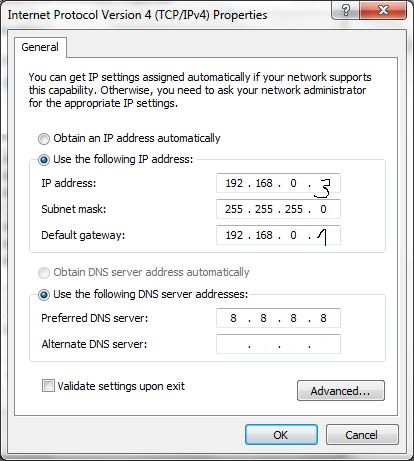Switch to the General tab
The width and height of the screenshot is (414, 461).
click(x=40, y=47)
